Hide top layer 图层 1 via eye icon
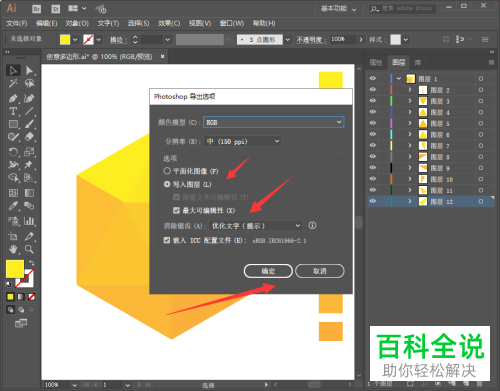Screen dimensions: 500x391 tap(373, 78)
